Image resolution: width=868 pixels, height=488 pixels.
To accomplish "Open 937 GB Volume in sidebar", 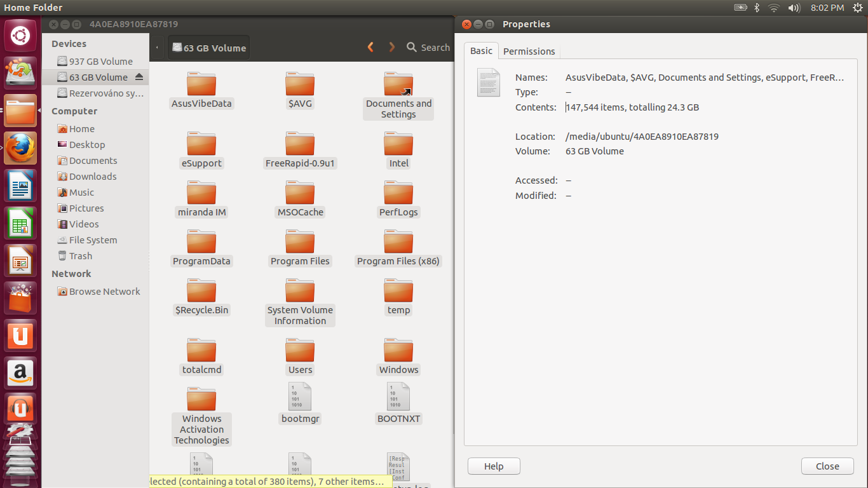I will (x=95, y=61).
